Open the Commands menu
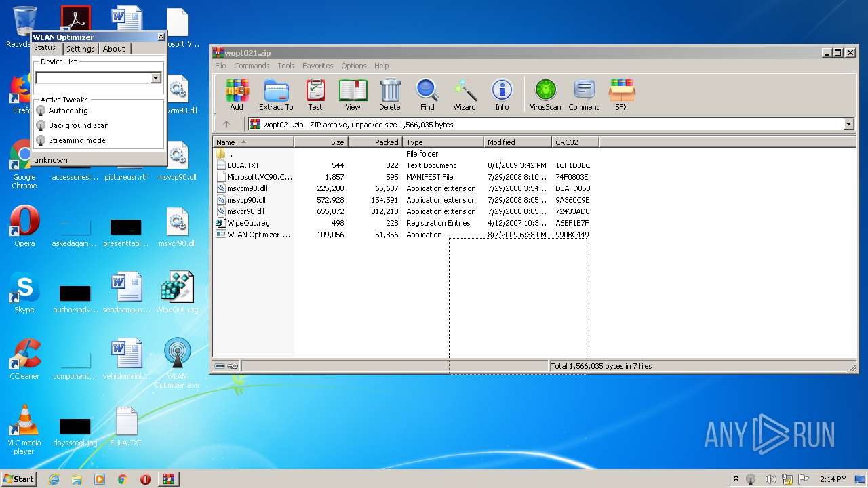The height and width of the screenshot is (488, 868). (x=252, y=66)
